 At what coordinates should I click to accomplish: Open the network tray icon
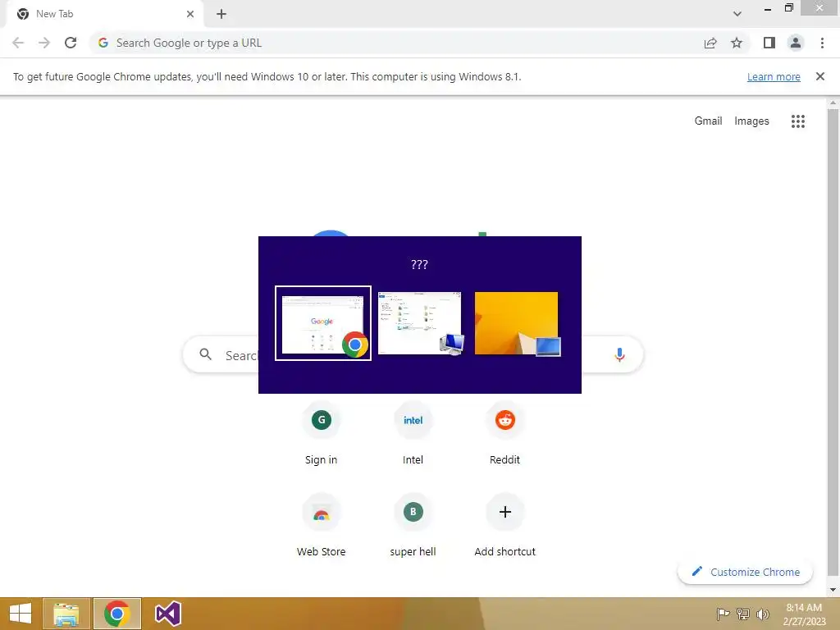click(743, 614)
